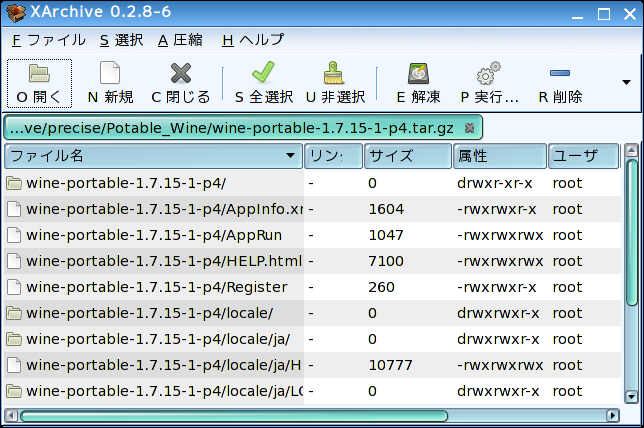Click the size value 7100

point(386,261)
